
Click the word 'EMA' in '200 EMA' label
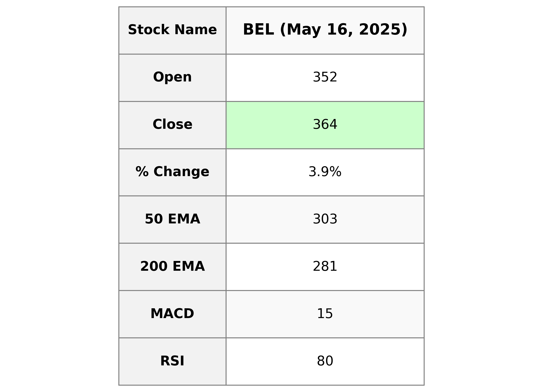[x=188, y=266]
